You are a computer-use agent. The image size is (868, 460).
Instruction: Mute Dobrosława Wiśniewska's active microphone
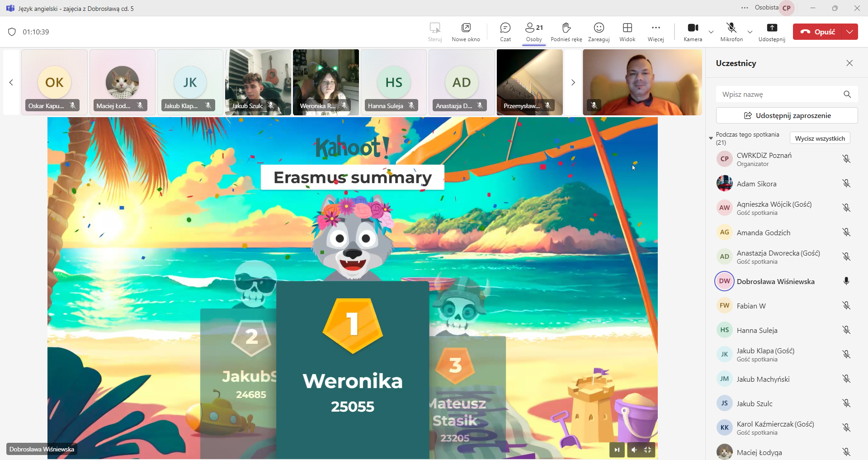coord(846,281)
